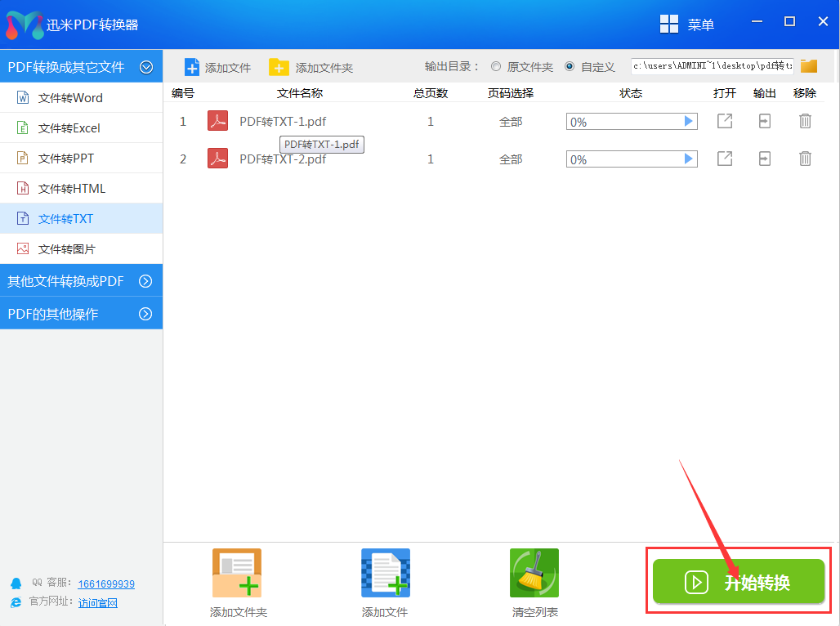The height and width of the screenshot is (626, 840).
Task: Select the 自定义 output option
Action: 570,66
